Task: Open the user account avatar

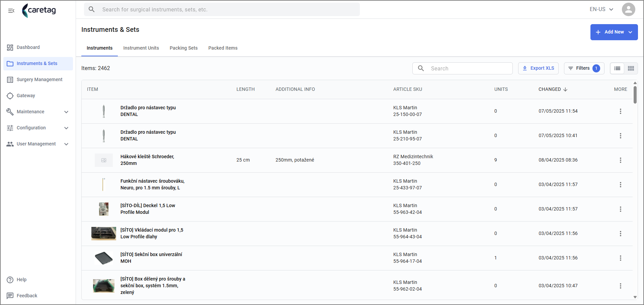Action: (x=628, y=9)
